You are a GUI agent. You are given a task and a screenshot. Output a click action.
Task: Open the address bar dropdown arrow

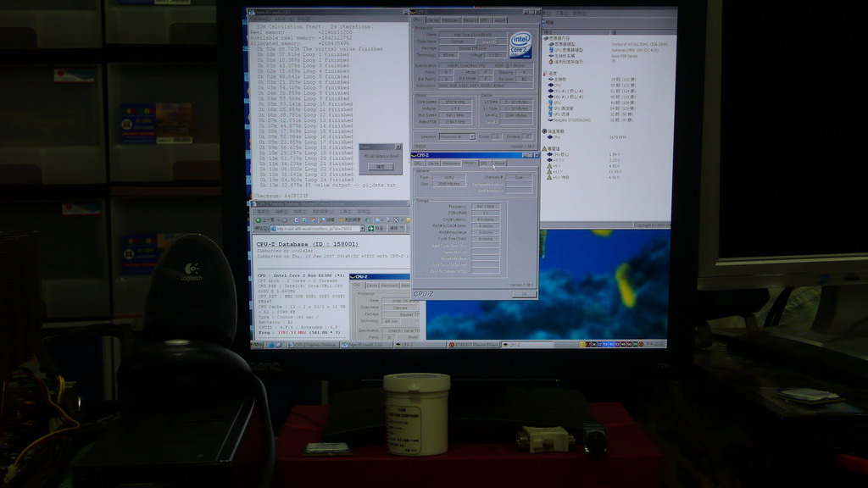tap(362, 229)
